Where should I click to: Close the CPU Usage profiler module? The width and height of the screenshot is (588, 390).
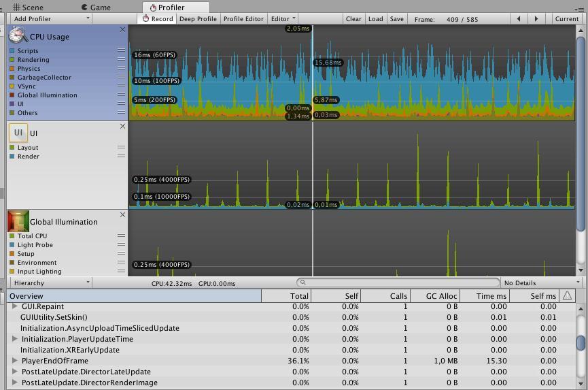tap(122, 30)
